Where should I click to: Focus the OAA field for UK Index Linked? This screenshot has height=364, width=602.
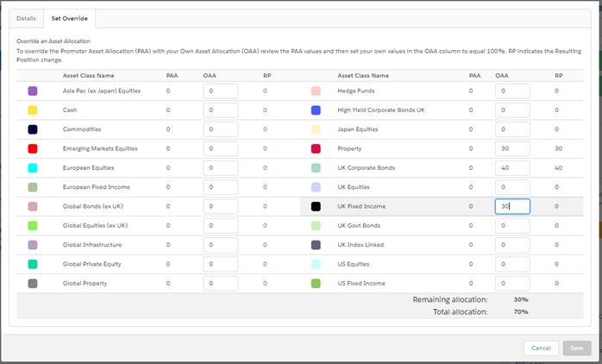(512, 245)
